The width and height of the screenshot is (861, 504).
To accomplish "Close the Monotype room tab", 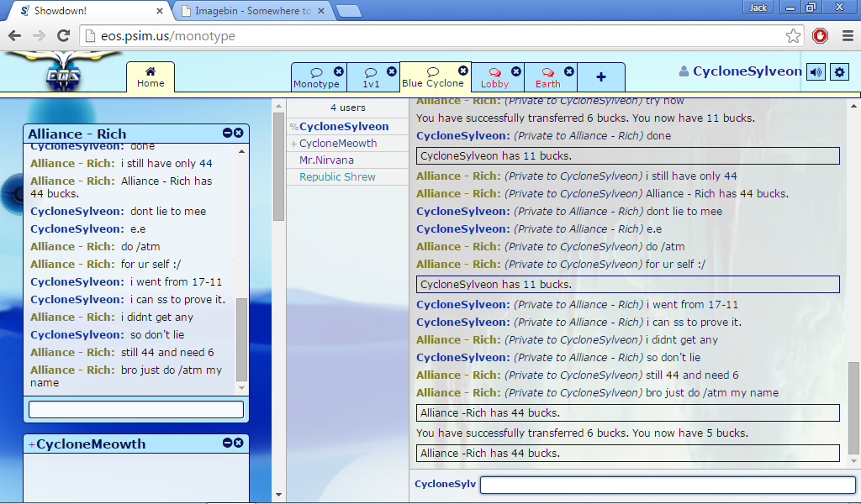I will tap(339, 71).
